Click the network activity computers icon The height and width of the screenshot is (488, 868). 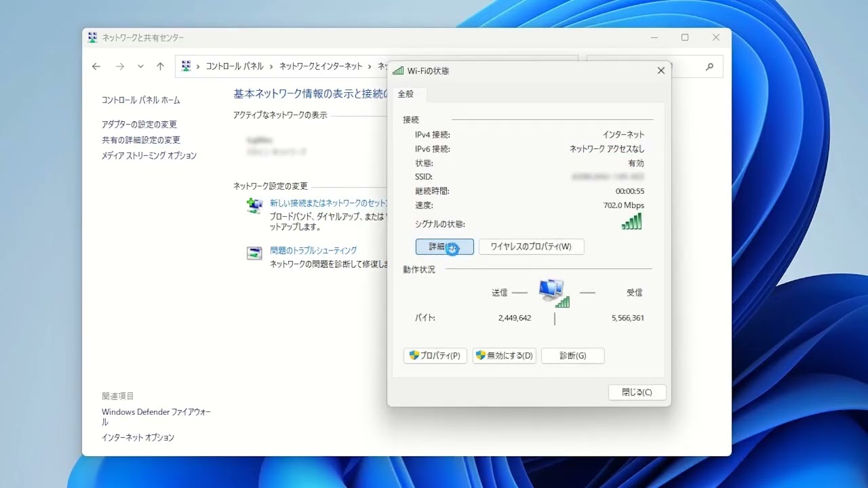coord(554,293)
